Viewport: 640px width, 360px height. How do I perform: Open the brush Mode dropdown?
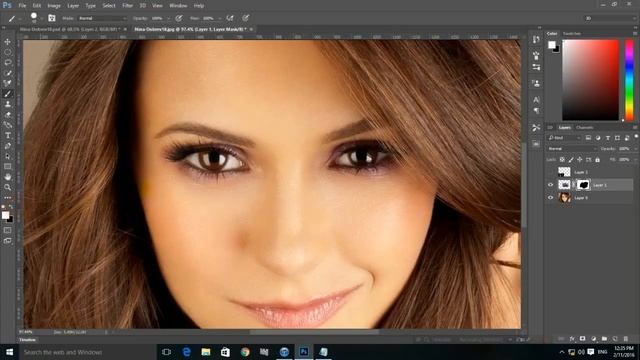(x=102, y=18)
